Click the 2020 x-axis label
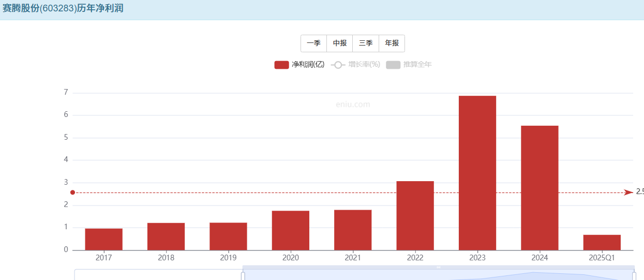This screenshot has width=644, height=280. [291, 258]
